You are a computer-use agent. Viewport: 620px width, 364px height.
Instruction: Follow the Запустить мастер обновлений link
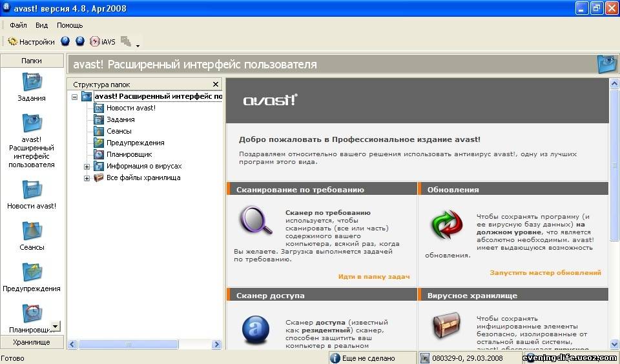click(x=545, y=273)
